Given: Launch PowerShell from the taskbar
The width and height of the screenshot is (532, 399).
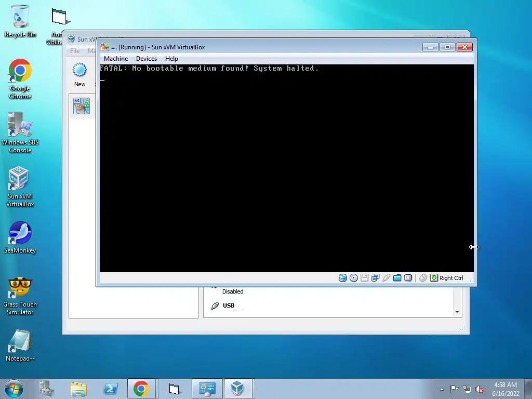Looking at the screenshot, I should tap(110, 389).
